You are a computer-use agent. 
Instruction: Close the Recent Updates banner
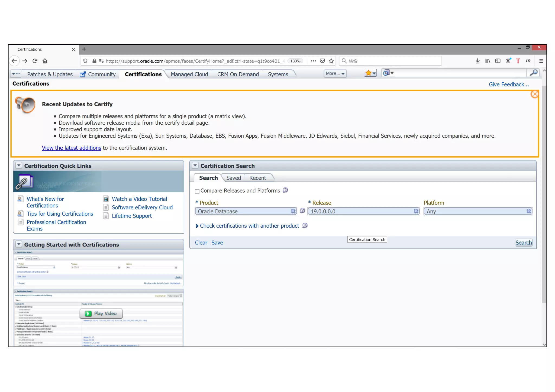(x=534, y=94)
